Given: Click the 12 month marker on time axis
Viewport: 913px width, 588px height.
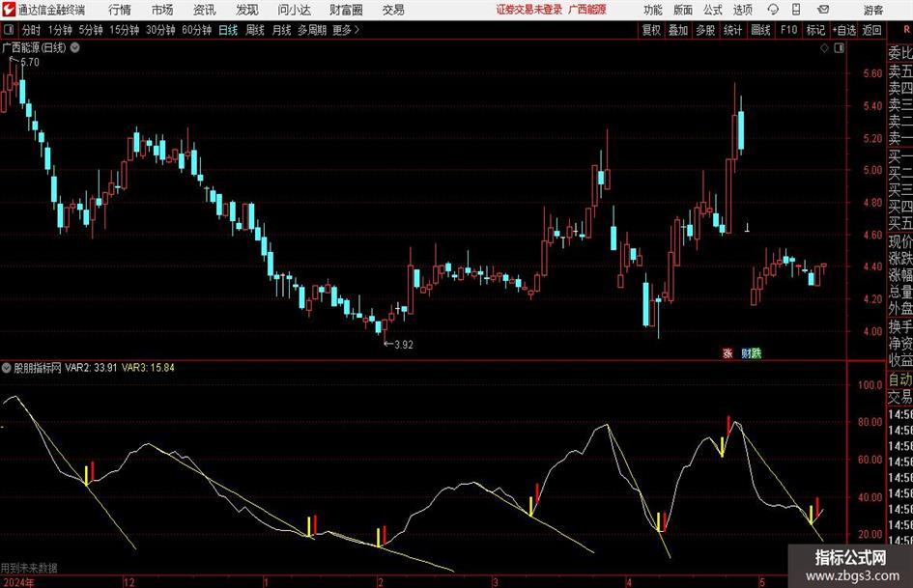Looking at the screenshot, I should point(128,582).
